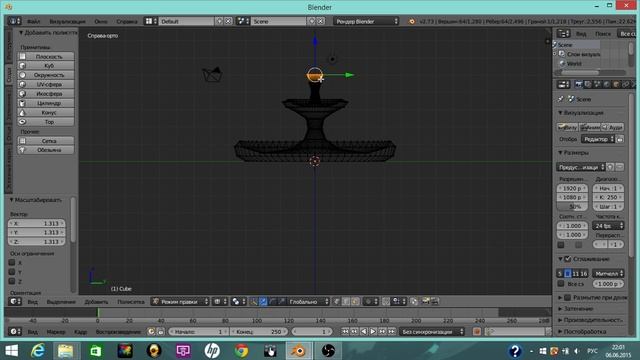Toggle the 3D manipulator widget
This screenshot has height=360, width=640.
click(x=253, y=302)
